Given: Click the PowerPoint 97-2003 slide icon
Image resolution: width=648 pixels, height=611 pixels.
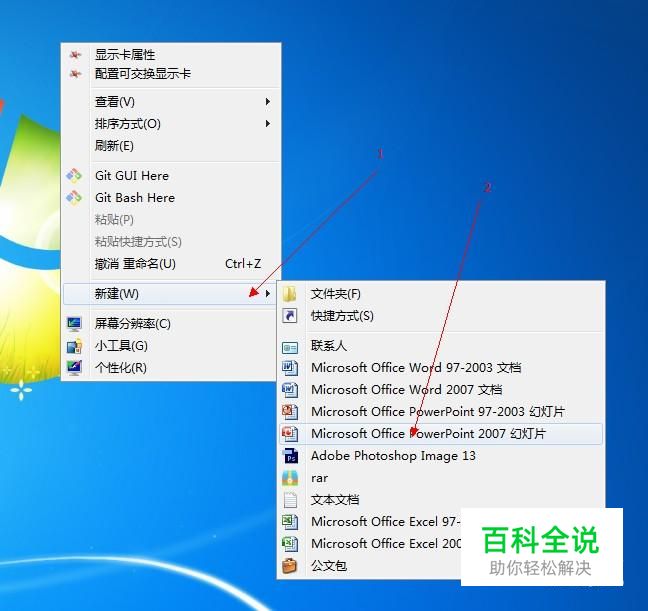Looking at the screenshot, I should [290, 411].
